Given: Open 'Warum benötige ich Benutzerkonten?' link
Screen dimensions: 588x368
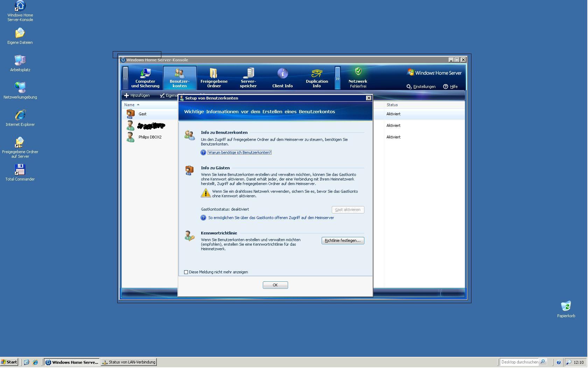Looking at the screenshot, I should (239, 152).
